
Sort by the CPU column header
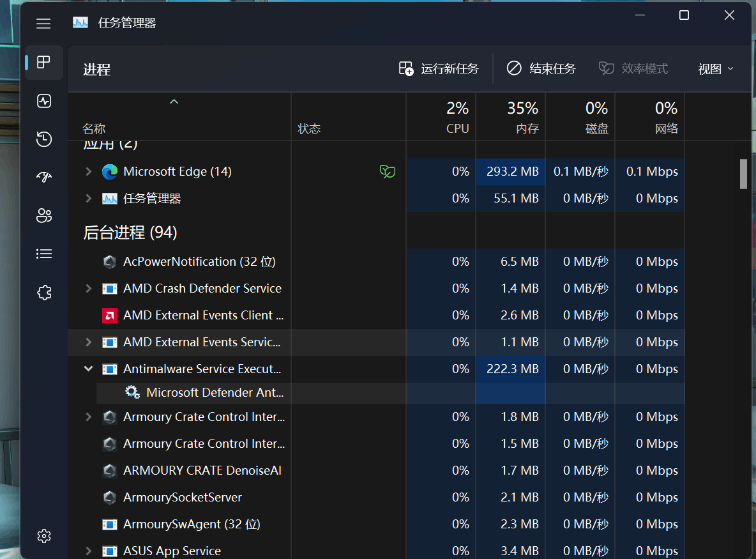pos(441,117)
